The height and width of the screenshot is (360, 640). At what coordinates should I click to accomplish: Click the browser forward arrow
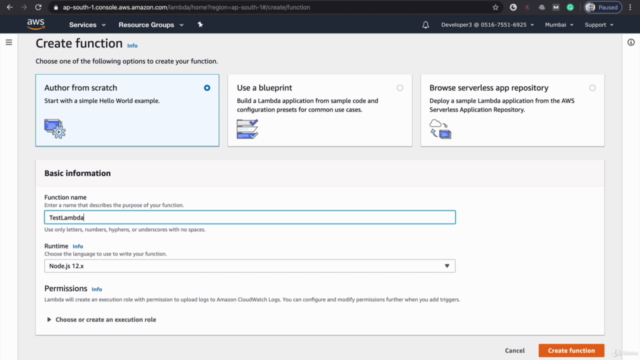24,7
